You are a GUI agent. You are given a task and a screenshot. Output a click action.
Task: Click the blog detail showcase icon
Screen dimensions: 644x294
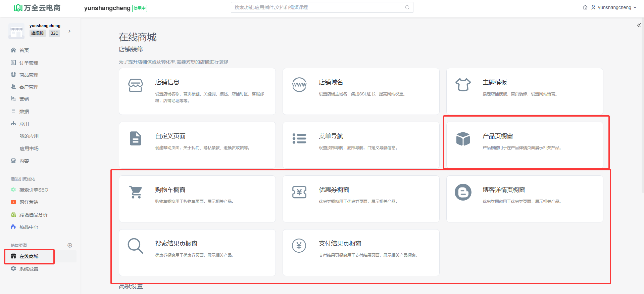[463, 192]
